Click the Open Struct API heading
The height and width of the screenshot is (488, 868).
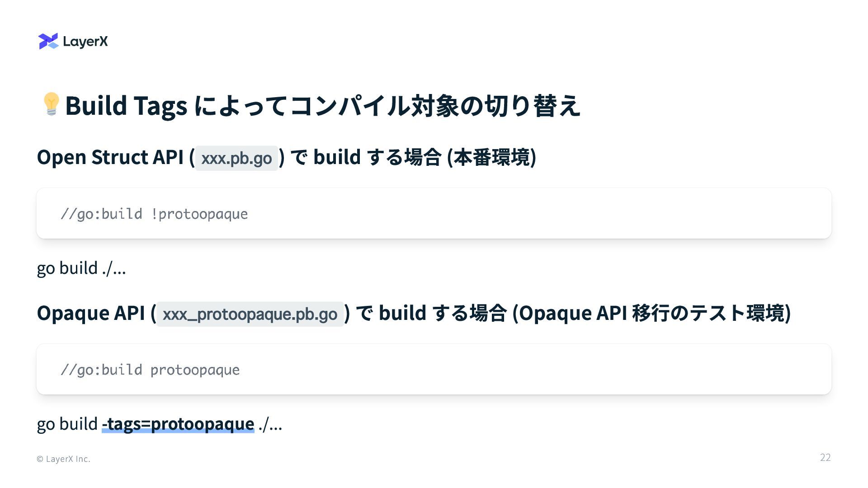pos(287,157)
